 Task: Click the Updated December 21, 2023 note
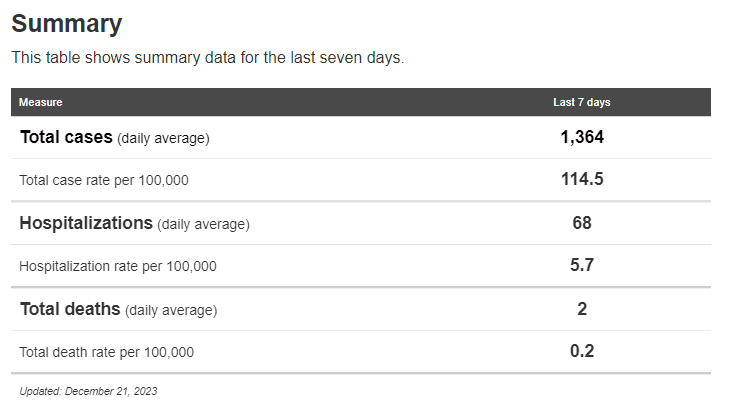[88, 391]
